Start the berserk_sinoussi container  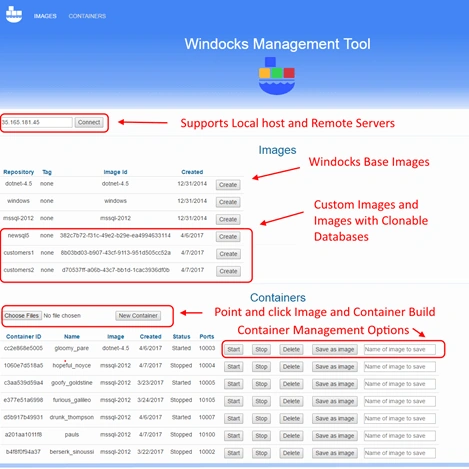(234, 453)
